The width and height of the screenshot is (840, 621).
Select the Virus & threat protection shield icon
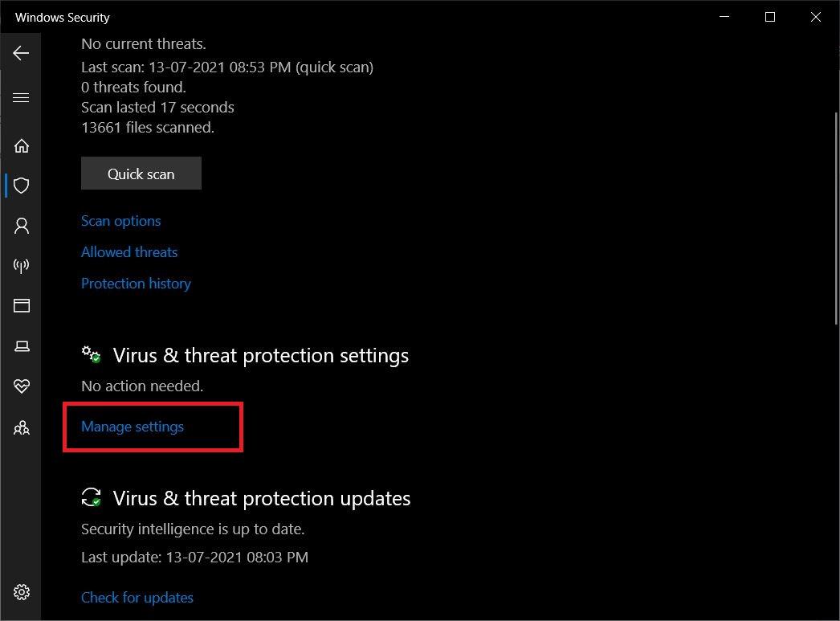[x=22, y=186]
